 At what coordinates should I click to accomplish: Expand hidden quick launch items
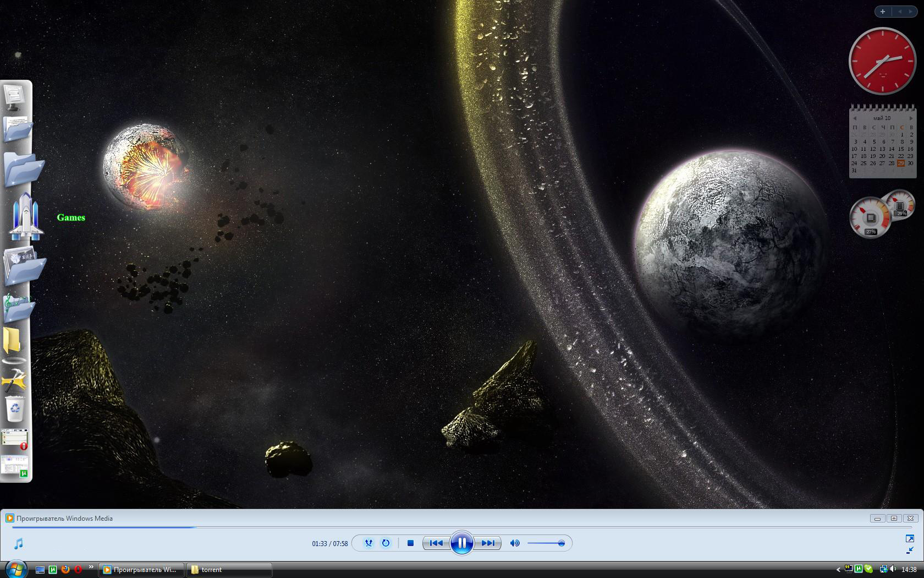pyautogui.click(x=91, y=567)
